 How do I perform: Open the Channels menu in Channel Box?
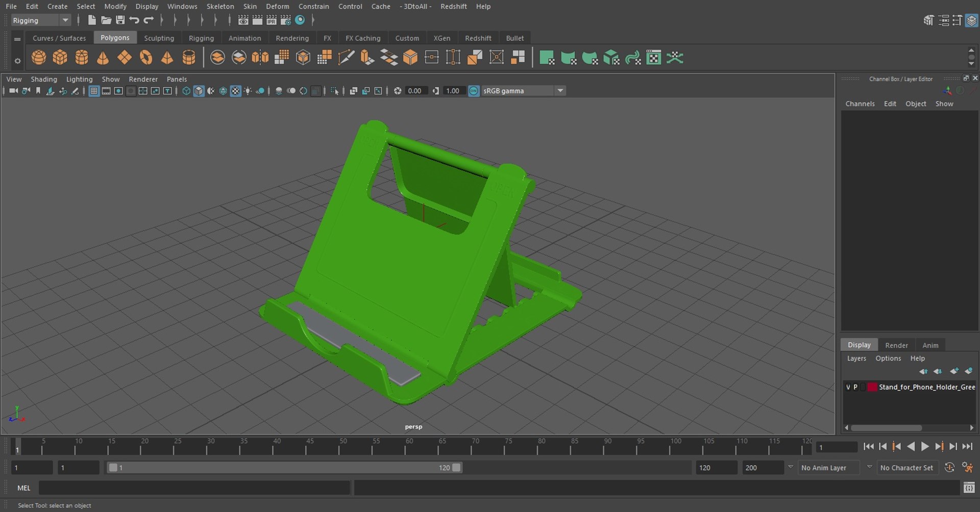[860, 104]
